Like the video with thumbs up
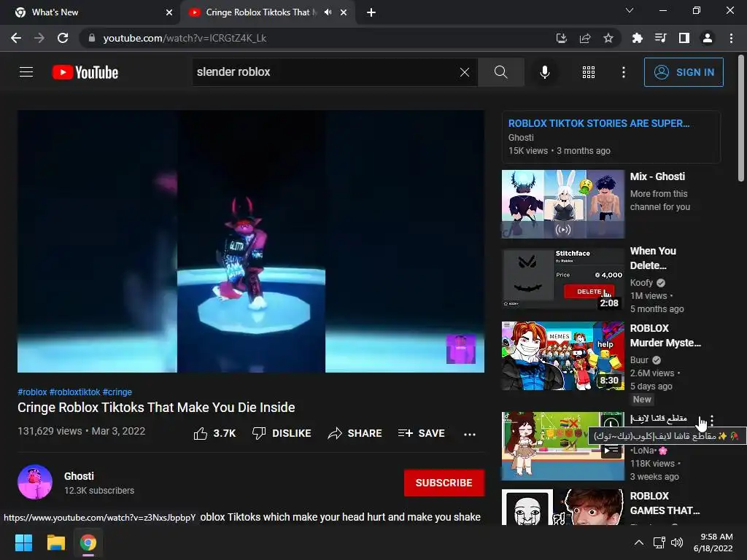Screen dimensions: 747x560 [x=215, y=433]
